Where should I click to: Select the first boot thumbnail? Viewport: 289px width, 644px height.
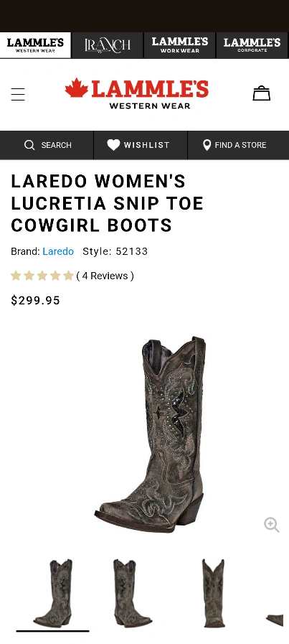(x=53, y=593)
